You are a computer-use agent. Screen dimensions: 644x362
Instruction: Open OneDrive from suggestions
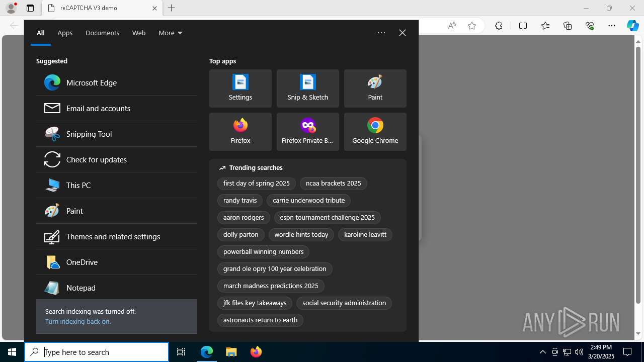tap(117, 262)
